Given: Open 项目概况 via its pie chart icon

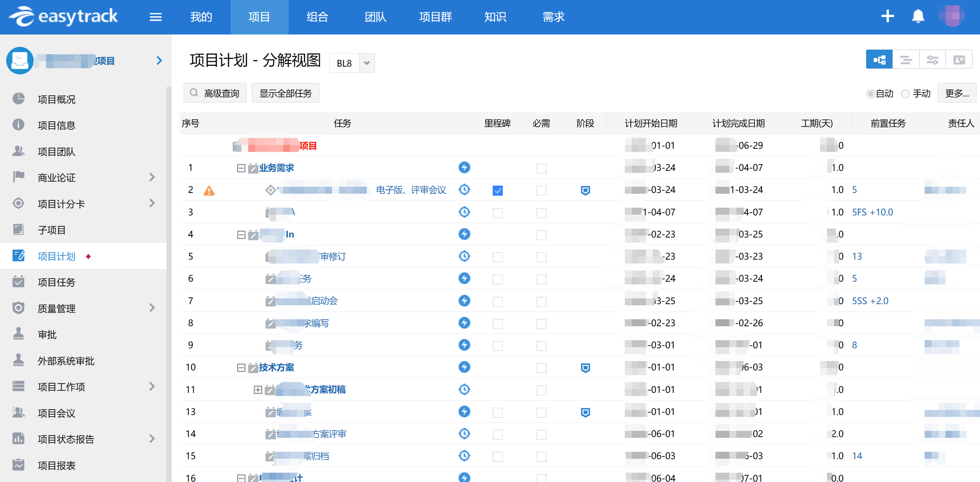Looking at the screenshot, I should click(19, 99).
